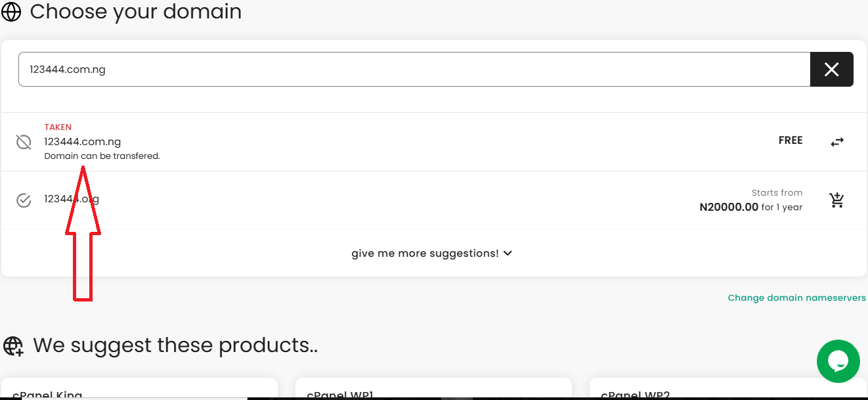Click the FREE price label
The height and width of the screenshot is (400, 868).
[x=790, y=140]
